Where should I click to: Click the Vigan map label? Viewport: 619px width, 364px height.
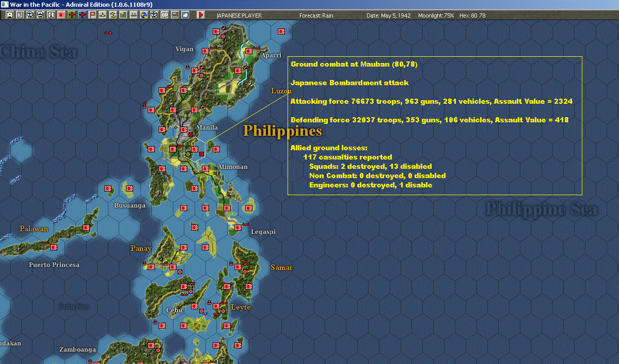(184, 49)
